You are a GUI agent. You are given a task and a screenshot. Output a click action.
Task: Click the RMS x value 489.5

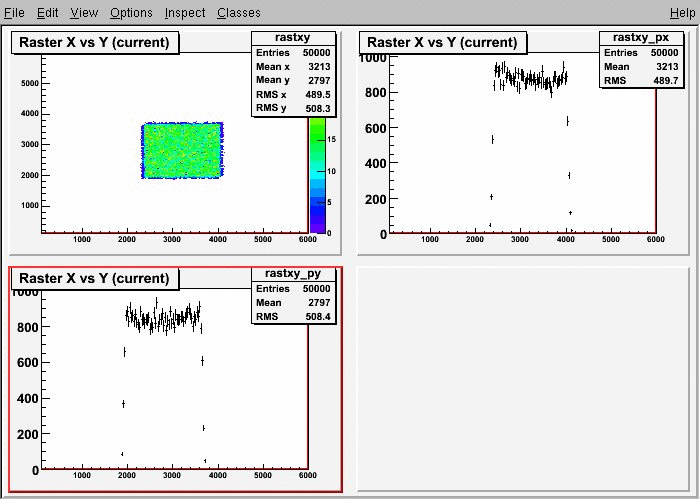point(318,95)
